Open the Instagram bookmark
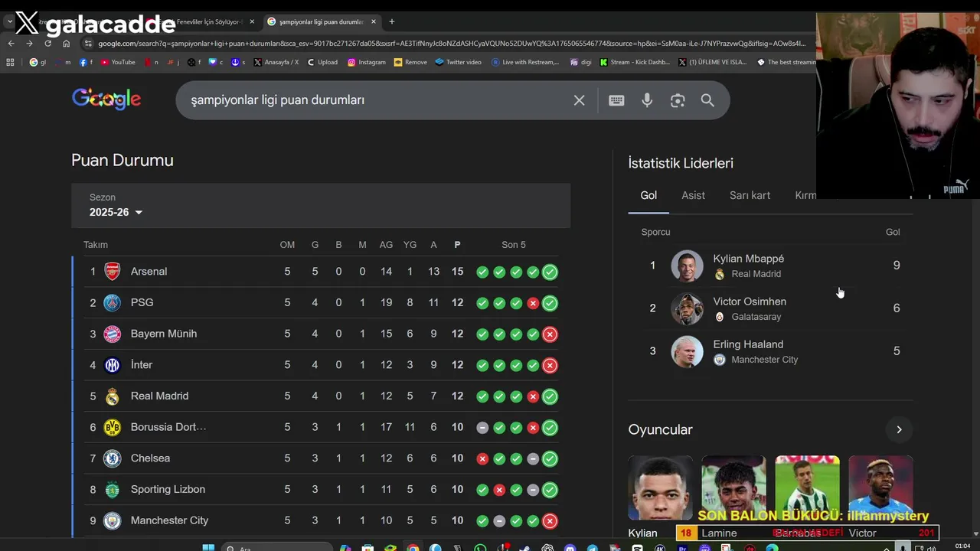Screen dimensions: 980x551 point(367,62)
